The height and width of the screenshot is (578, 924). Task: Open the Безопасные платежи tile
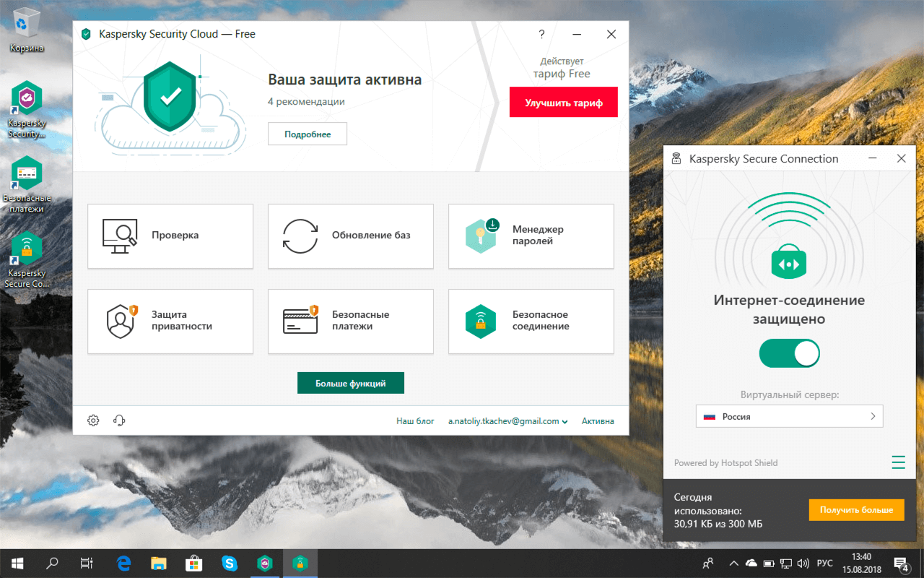[351, 321]
